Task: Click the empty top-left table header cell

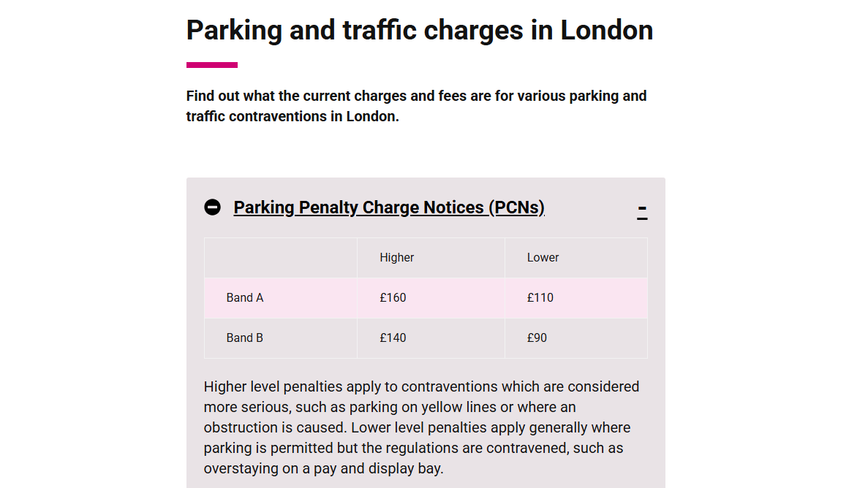Action: [281, 257]
